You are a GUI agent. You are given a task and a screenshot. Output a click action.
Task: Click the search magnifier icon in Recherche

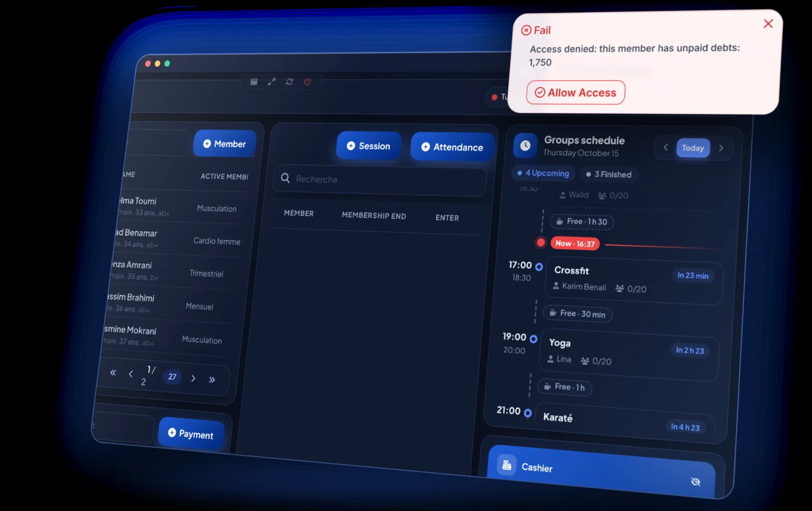coord(285,178)
